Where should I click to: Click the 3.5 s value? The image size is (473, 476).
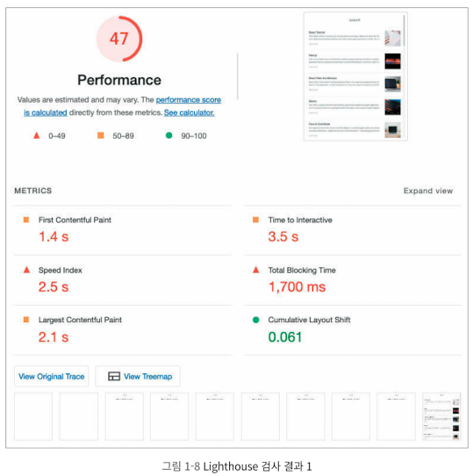(x=283, y=236)
